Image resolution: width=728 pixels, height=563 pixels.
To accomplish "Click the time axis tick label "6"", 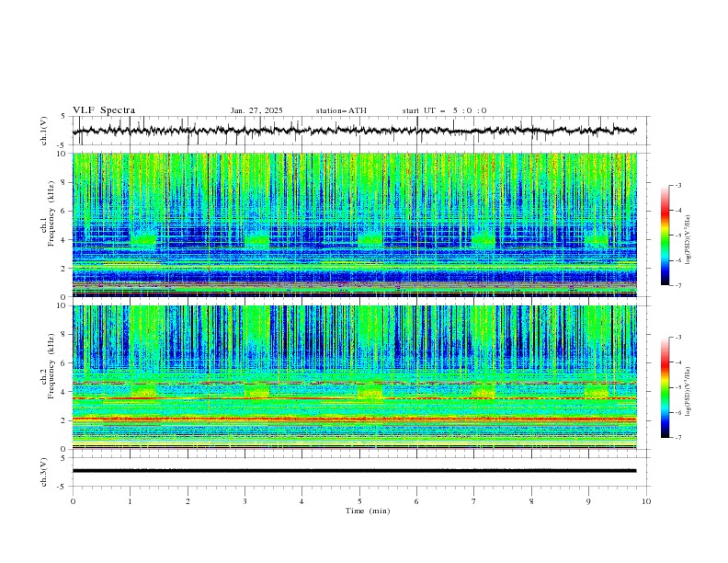I will [416, 501].
